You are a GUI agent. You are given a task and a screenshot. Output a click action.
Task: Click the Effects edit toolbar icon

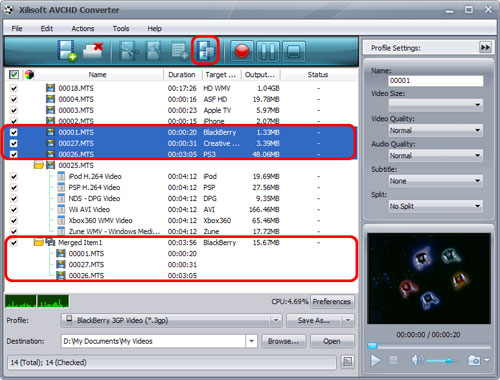[153, 51]
